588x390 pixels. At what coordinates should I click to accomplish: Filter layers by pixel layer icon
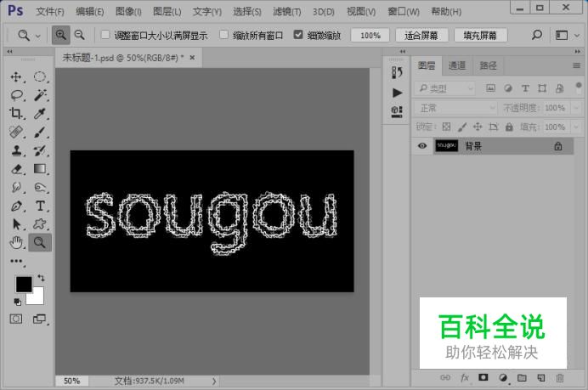click(x=490, y=88)
